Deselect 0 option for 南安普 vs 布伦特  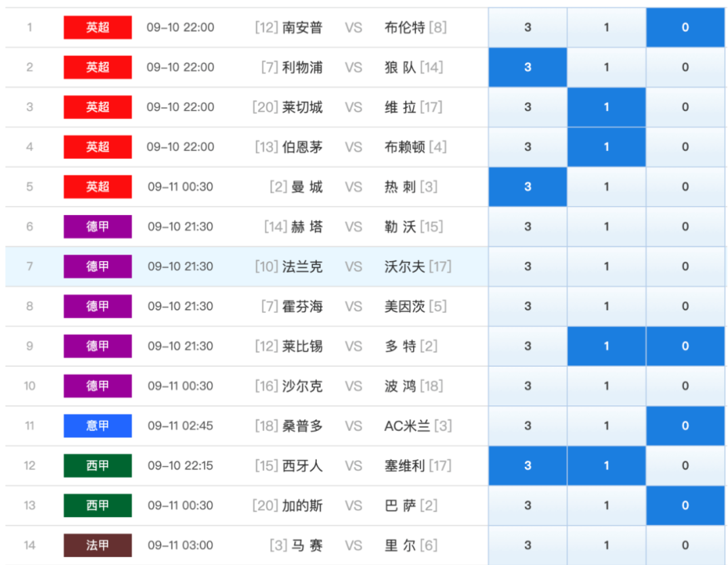pos(685,27)
